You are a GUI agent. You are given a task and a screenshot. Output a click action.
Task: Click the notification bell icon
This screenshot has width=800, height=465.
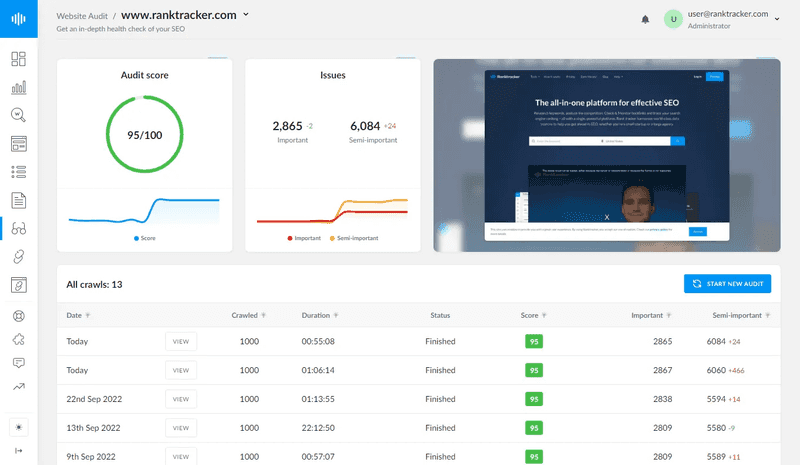point(645,19)
